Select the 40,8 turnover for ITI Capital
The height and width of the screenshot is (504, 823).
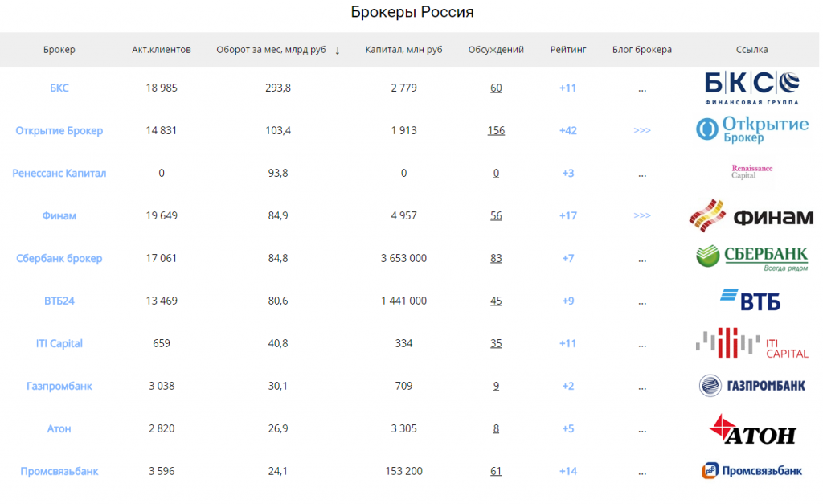click(277, 342)
